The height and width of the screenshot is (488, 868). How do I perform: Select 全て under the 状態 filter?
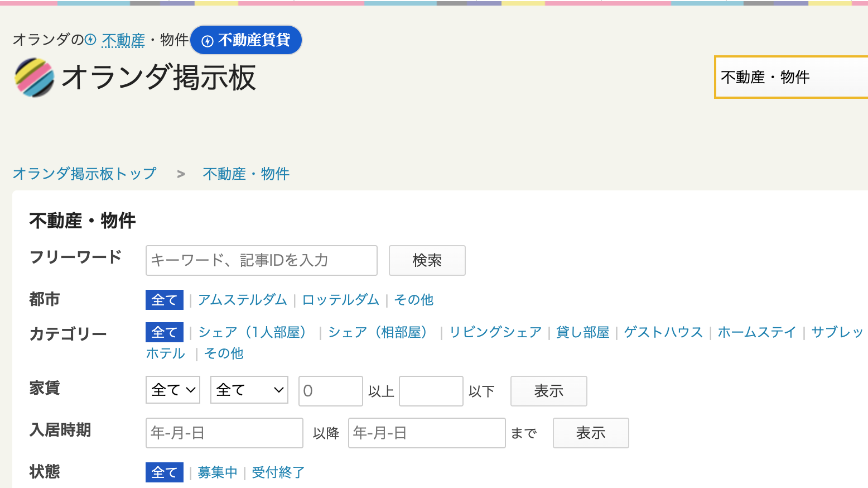tap(164, 472)
